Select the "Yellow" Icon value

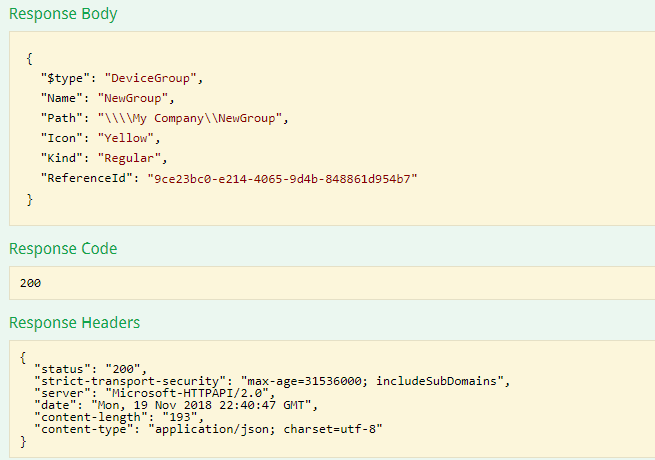click(127, 138)
